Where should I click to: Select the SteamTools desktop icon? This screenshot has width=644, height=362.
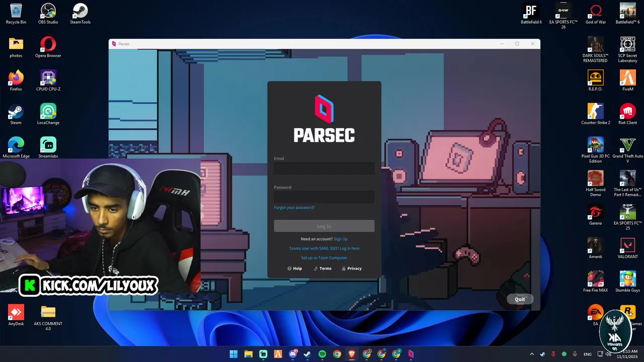pyautogui.click(x=80, y=14)
